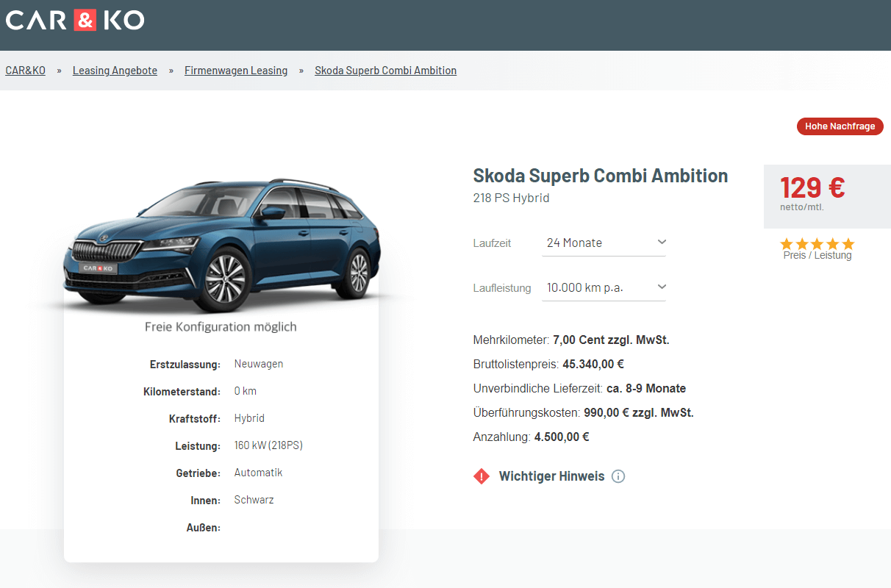Image resolution: width=891 pixels, height=588 pixels.
Task: Click the Preis / Leistung caption
Action: point(817,256)
